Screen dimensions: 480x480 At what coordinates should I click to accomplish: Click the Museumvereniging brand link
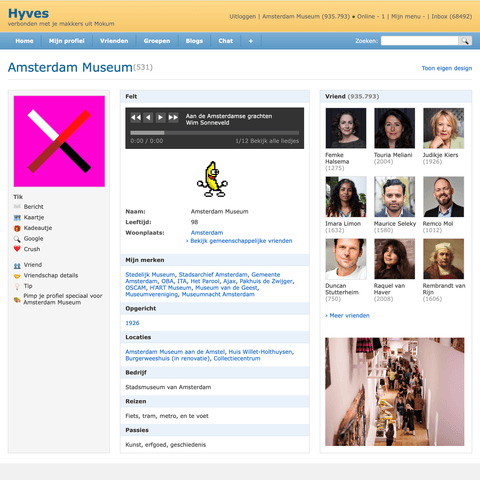(x=152, y=294)
